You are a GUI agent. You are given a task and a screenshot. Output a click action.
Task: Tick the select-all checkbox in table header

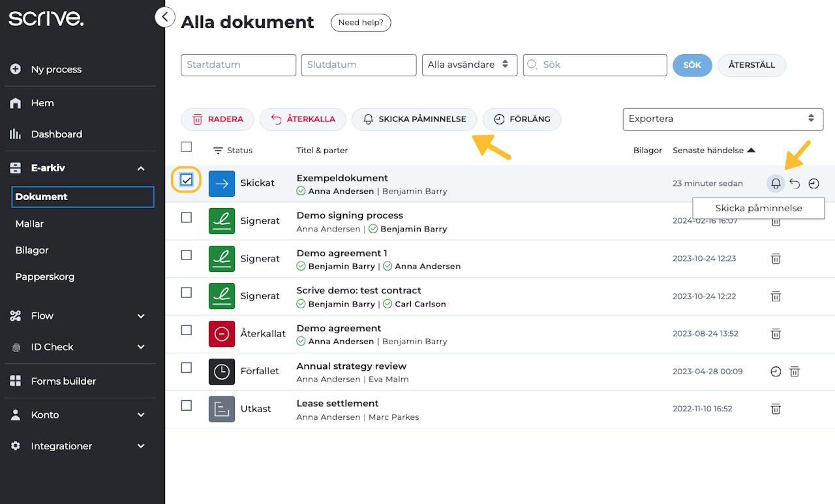(187, 147)
